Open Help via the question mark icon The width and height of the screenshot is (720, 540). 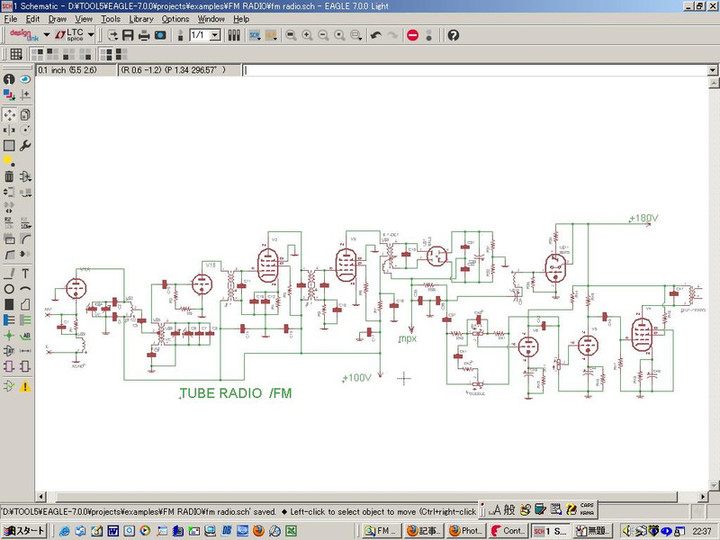pyautogui.click(x=453, y=35)
